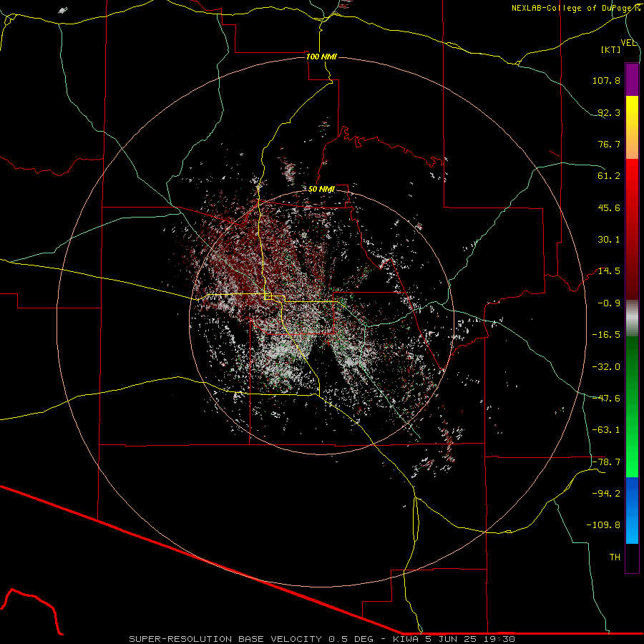
Task: Click the 92.3 value on velocity scale
Action: coord(609,112)
